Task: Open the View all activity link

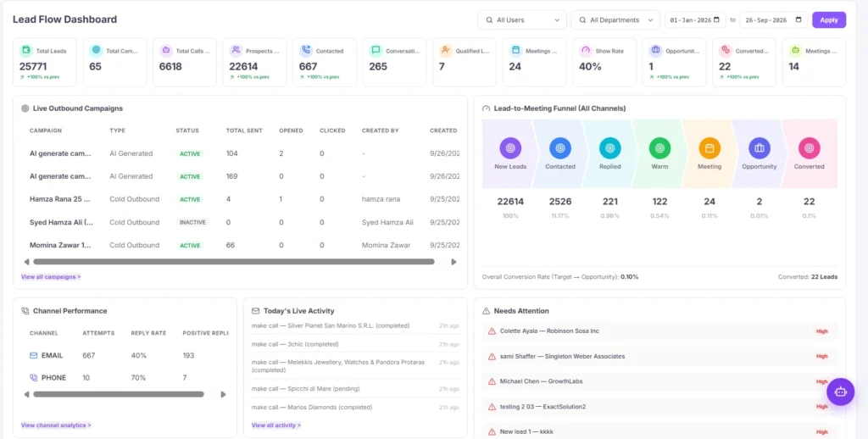Action: 276,425
